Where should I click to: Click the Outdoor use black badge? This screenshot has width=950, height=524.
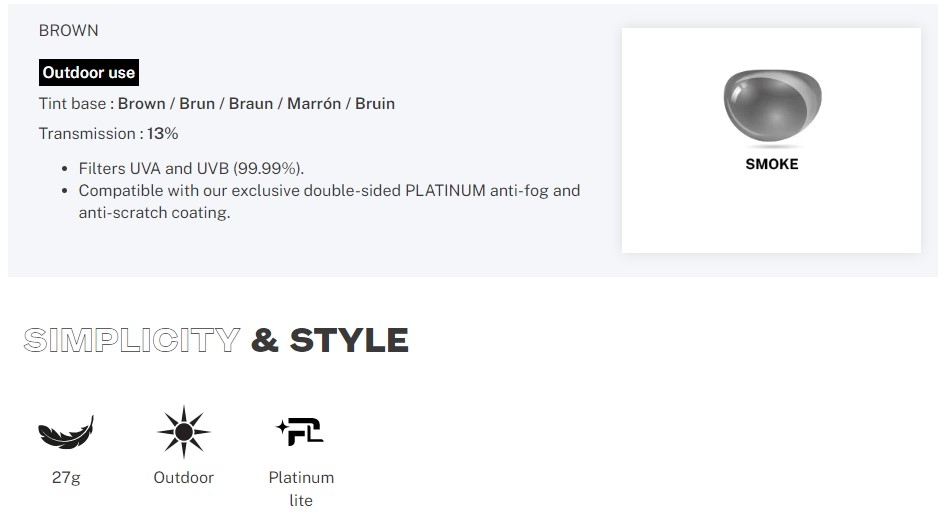89,73
